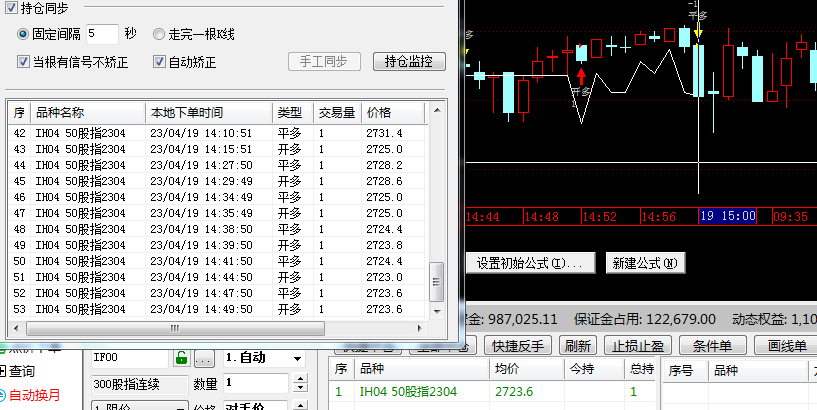Select order row 42 at 14:10:51
Screen dimensions: 817x410
tap(218, 133)
